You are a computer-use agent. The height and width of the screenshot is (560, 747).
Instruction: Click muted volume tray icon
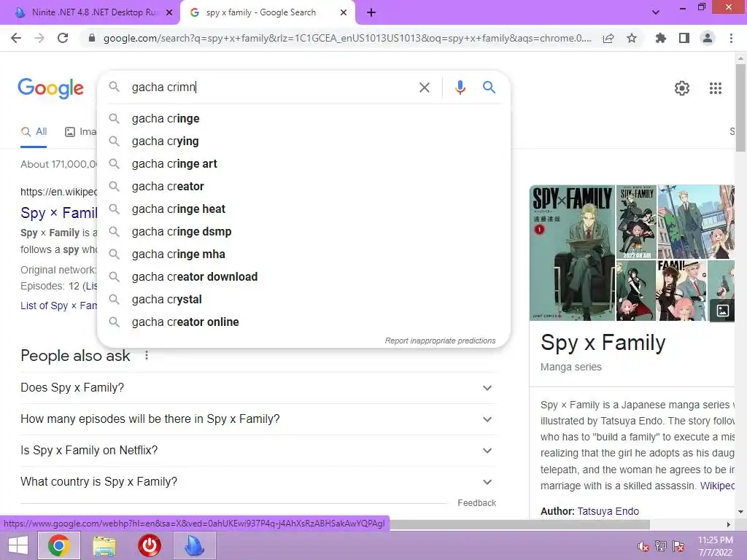click(643, 546)
